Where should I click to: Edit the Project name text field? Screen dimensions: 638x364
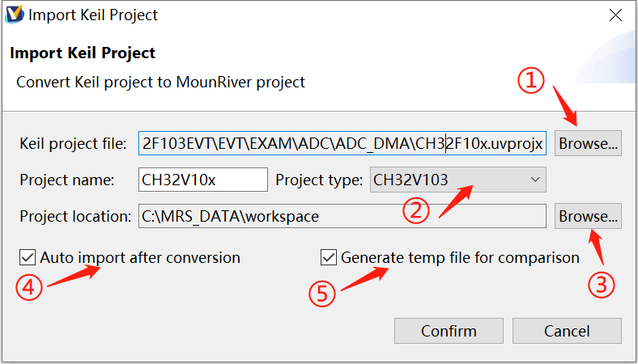tap(202, 180)
